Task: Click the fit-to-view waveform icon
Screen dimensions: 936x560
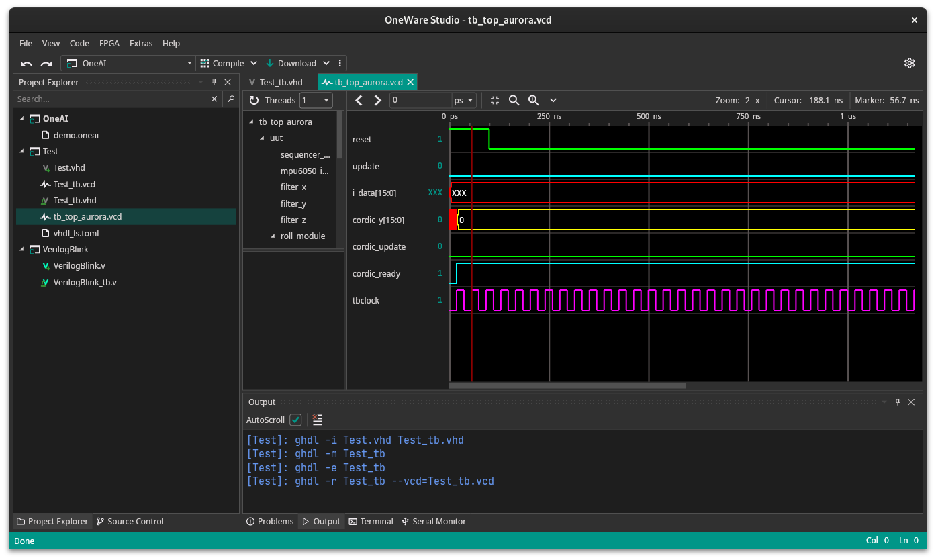Action: (495, 100)
